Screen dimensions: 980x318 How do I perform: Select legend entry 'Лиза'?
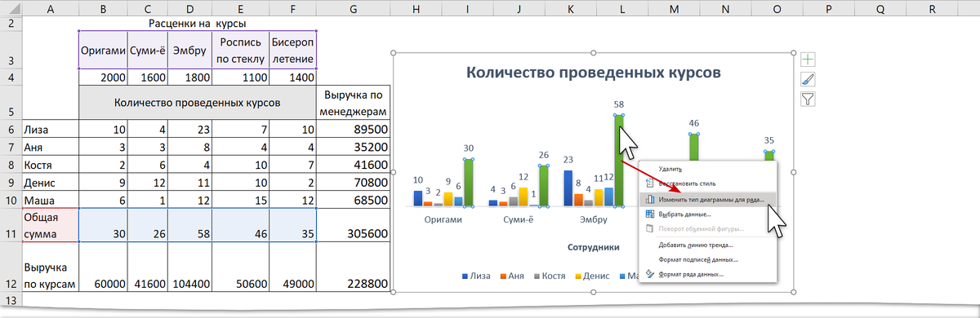[478, 276]
